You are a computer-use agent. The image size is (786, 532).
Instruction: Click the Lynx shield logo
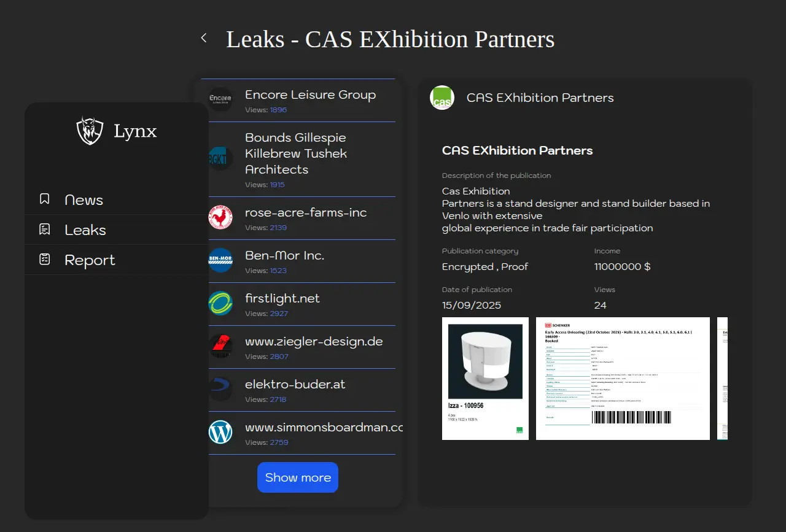tap(90, 131)
